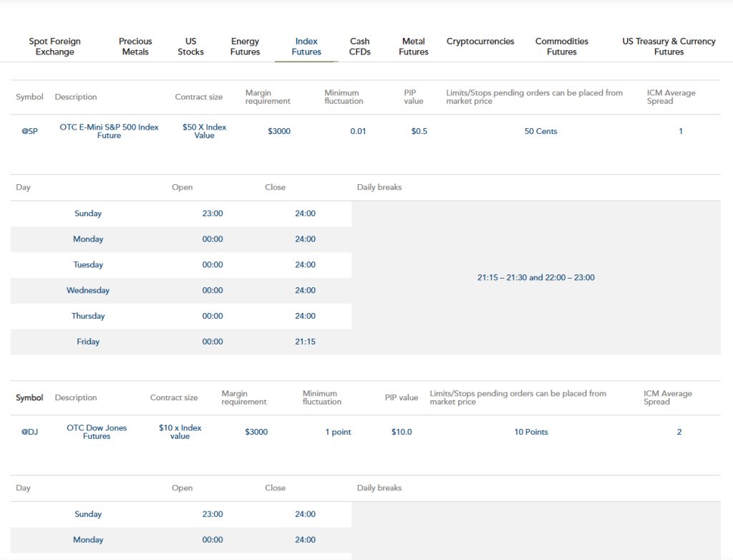Click OTC Dow Jones Futures description
This screenshot has width=733, height=560.
pos(97,432)
